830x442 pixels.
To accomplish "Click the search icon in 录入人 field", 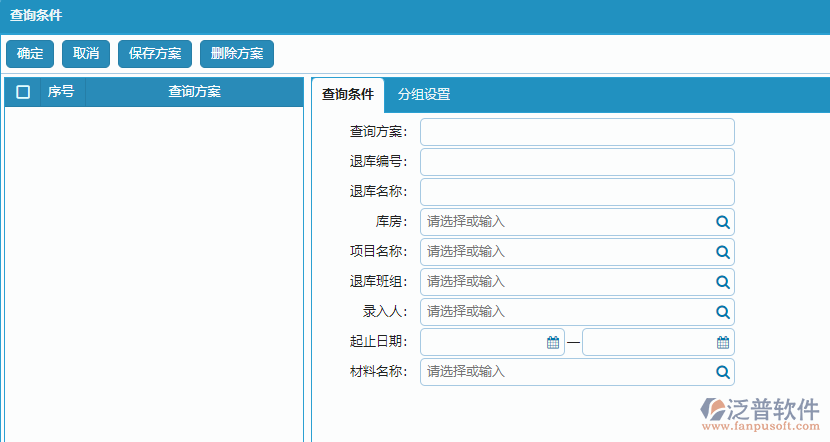I will [722, 312].
